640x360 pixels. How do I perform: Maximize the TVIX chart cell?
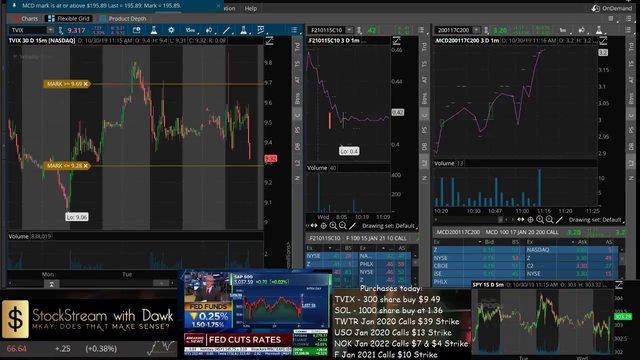click(269, 40)
